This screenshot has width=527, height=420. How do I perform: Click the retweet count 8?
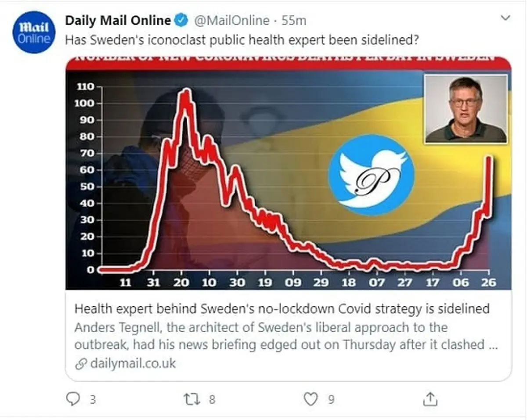pyautogui.click(x=212, y=399)
